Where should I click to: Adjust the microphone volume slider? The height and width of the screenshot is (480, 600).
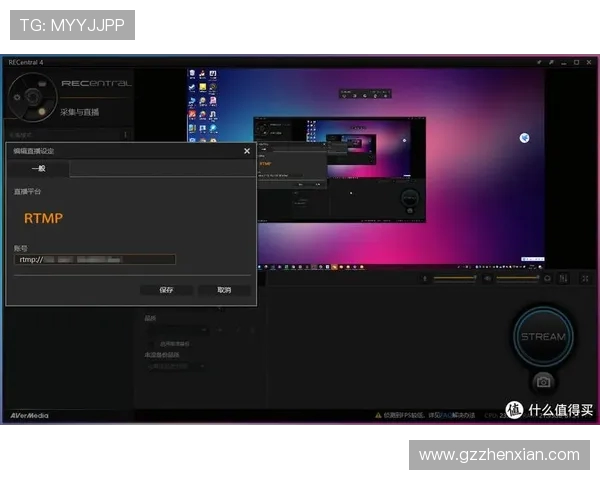click(455, 278)
